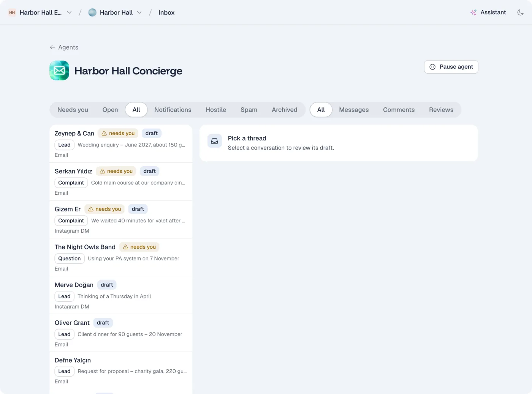Expand the Harbor Hall venue dropdown chevron
The height and width of the screenshot is (394, 532).
tap(139, 13)
